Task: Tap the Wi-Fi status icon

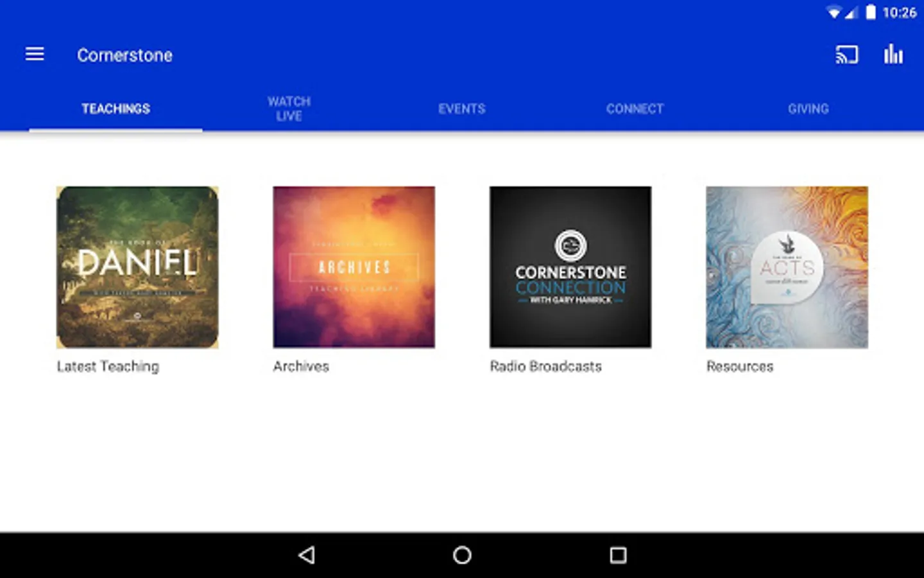Action: [x=834, y=12]
